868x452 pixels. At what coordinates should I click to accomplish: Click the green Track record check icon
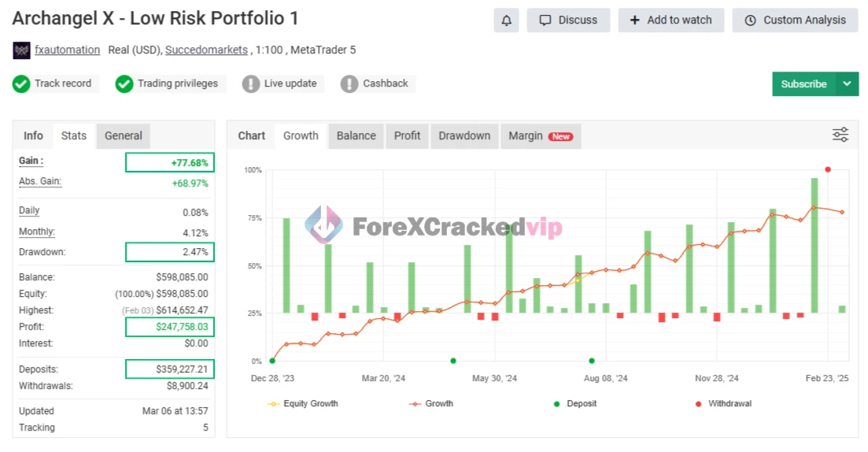[21, 84]
